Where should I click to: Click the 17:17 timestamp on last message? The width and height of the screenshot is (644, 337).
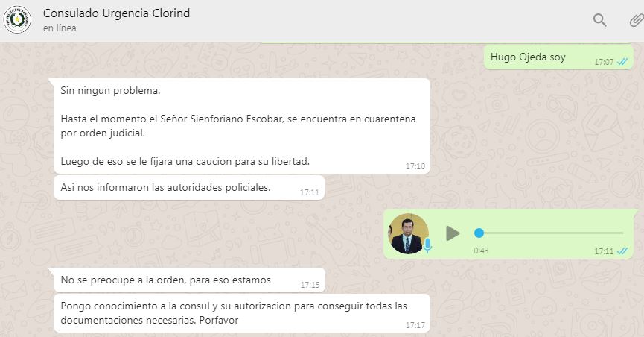(x=415, y=325)
